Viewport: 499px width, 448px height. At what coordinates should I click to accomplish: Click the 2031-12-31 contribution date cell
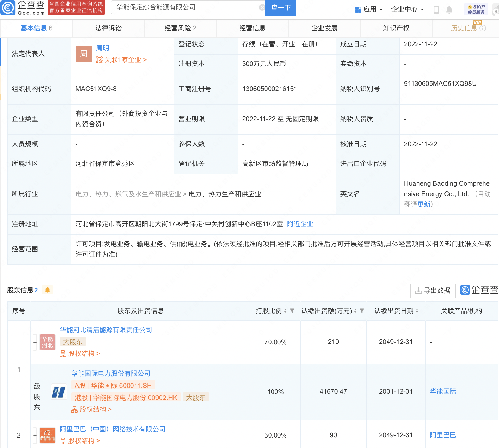click(396, 391)
